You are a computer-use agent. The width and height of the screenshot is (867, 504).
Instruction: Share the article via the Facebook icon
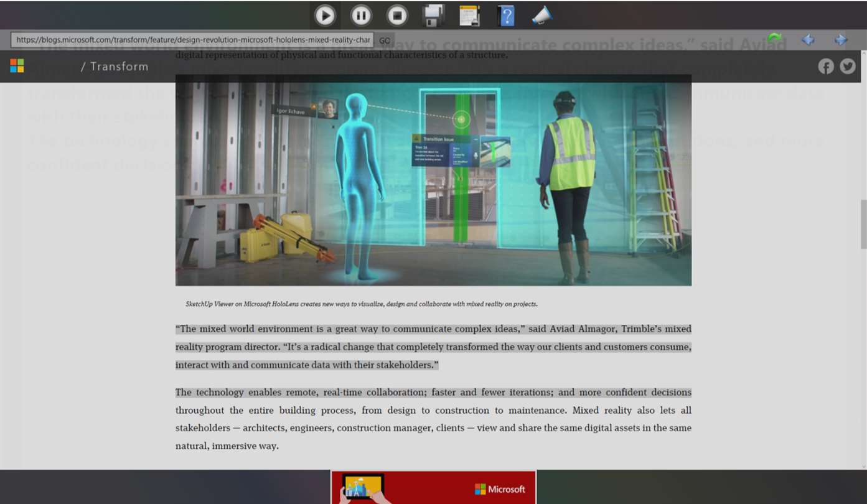(826, 67)
